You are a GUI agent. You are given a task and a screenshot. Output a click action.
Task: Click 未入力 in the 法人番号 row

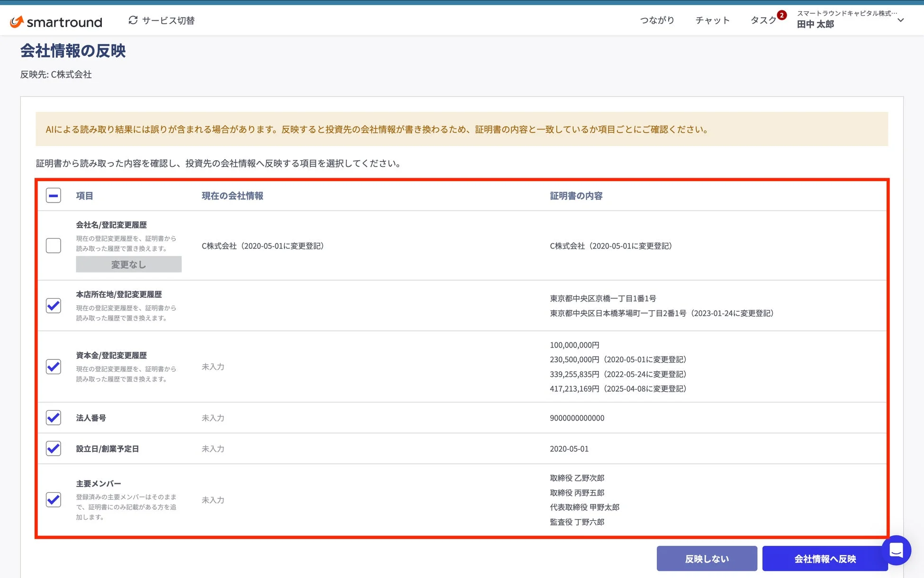point(213,418)
